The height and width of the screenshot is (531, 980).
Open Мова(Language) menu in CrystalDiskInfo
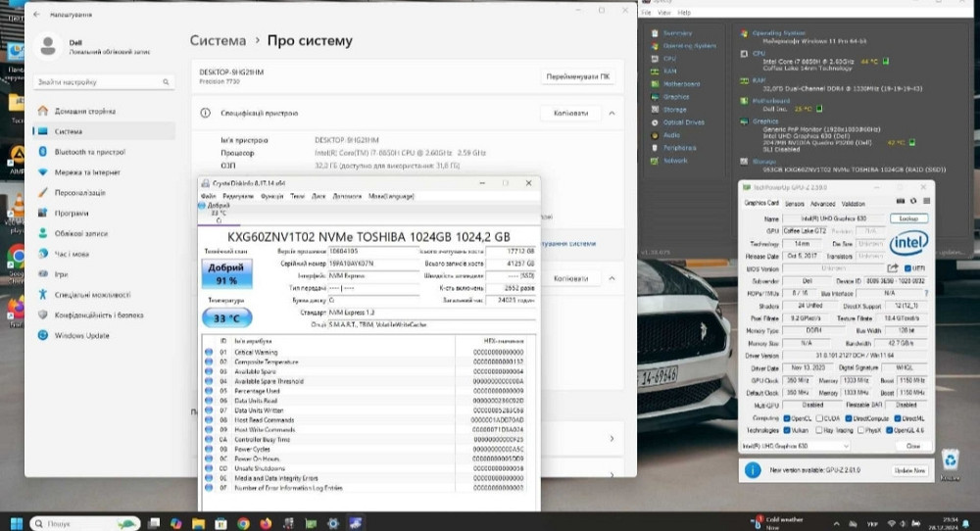[x=391, y=196]
